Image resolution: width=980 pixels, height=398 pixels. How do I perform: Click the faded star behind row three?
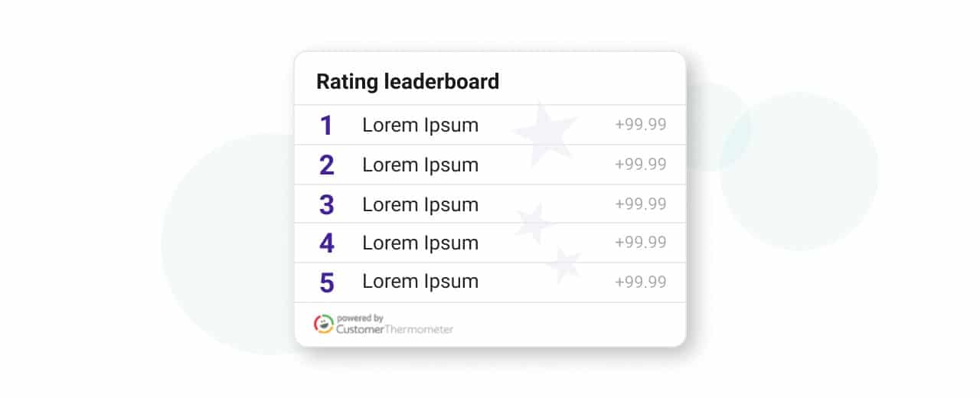coord(534,223)
